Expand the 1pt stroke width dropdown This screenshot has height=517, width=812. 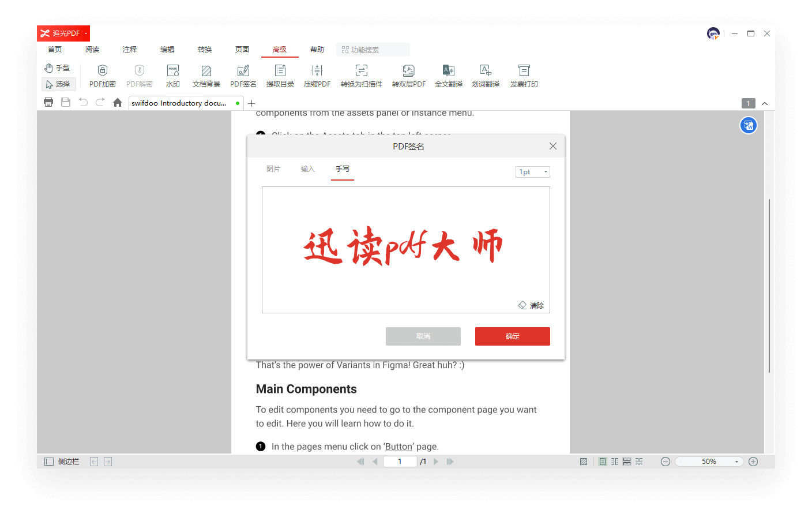[532, 172]
